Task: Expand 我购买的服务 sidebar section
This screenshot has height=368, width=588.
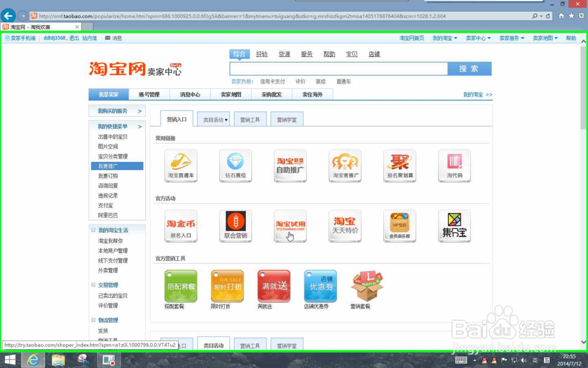Action: pyautogui.click(x=117, y=111)
